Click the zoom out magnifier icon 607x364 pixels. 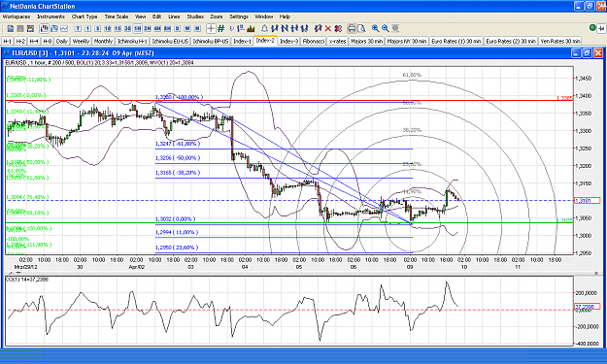[x=386, y=28]
